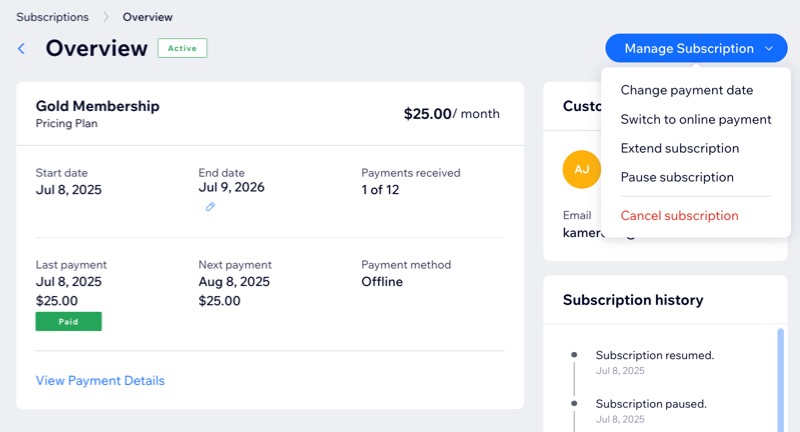Image resolution: width=800 pixels, height=432 pixels.
Task: Go to Subscriptions breadcrumb
Action: coord(52,17)
